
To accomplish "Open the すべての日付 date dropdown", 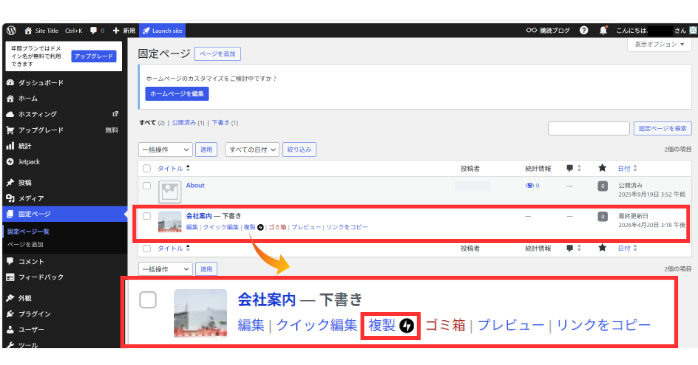I will (x=252, y=150).
